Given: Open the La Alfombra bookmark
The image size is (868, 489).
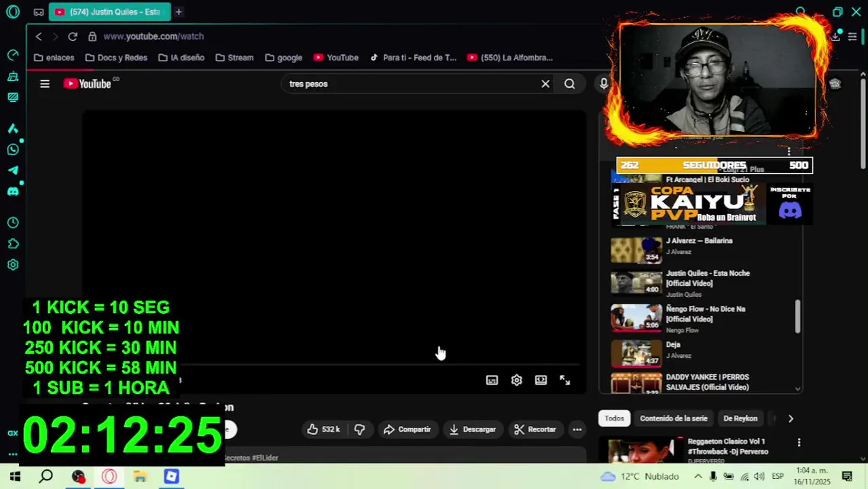Looking at the screenshot, I should coord(510,58).
